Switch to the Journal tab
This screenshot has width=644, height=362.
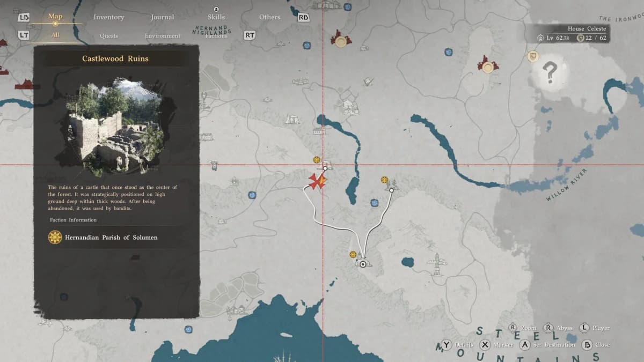[x=162, y=17]
